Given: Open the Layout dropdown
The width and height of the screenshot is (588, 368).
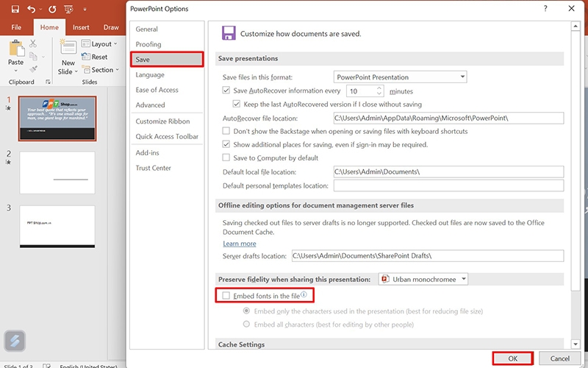Looking at the screenshot, I should pyautogui.click(x=100, y=44).
